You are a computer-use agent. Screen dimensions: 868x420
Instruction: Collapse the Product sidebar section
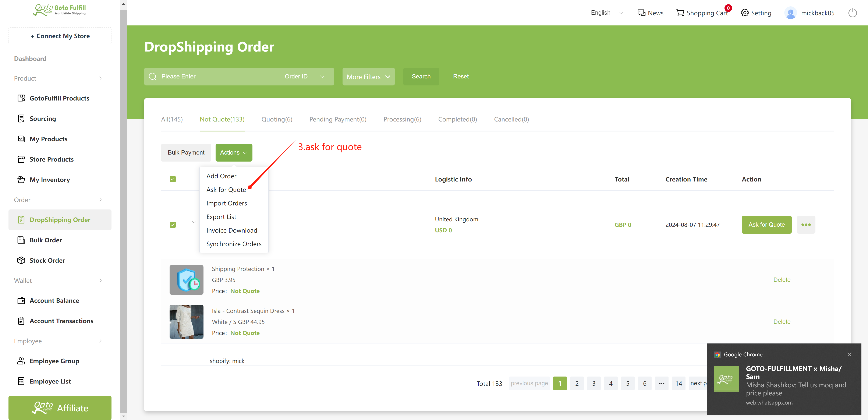click(100, 78)
